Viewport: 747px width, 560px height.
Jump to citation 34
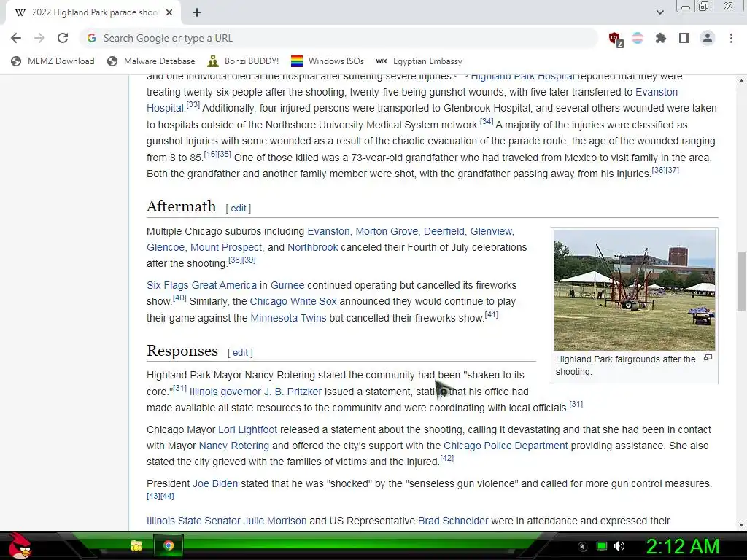[x=487, y=121]
